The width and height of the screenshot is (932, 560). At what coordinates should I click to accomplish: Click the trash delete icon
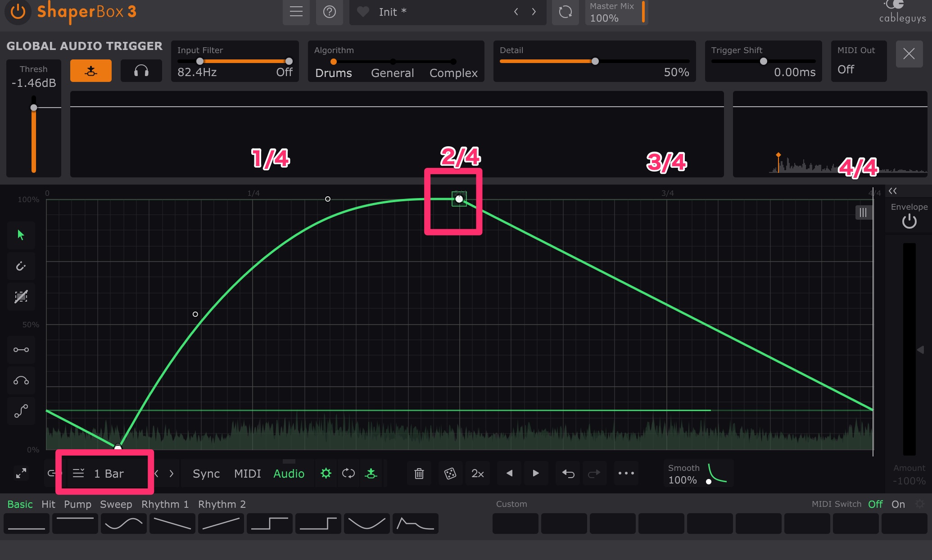click(x=419, y=473)
